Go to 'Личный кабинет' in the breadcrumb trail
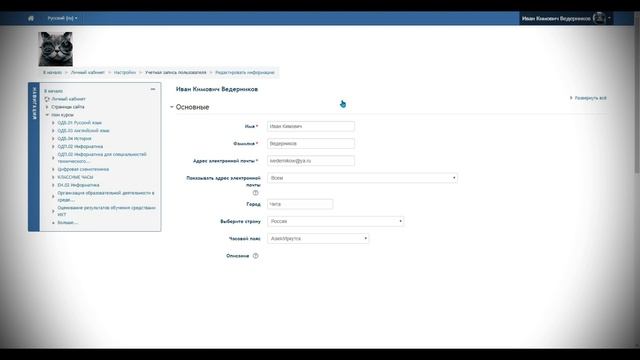 [87, 73]
